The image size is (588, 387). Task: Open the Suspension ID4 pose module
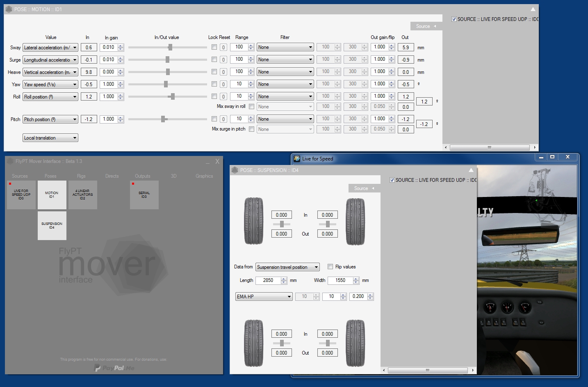coord(52,226)
